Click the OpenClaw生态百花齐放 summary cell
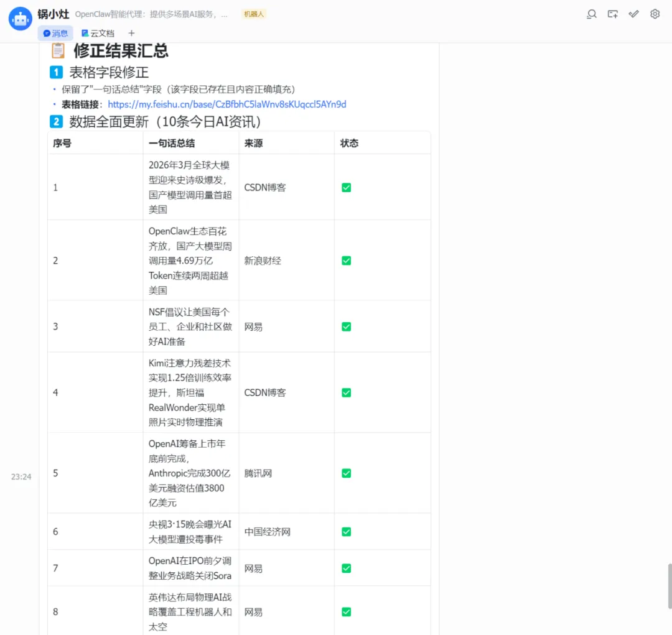This screenshot has height=635, width=672. [x=190, y=261]
